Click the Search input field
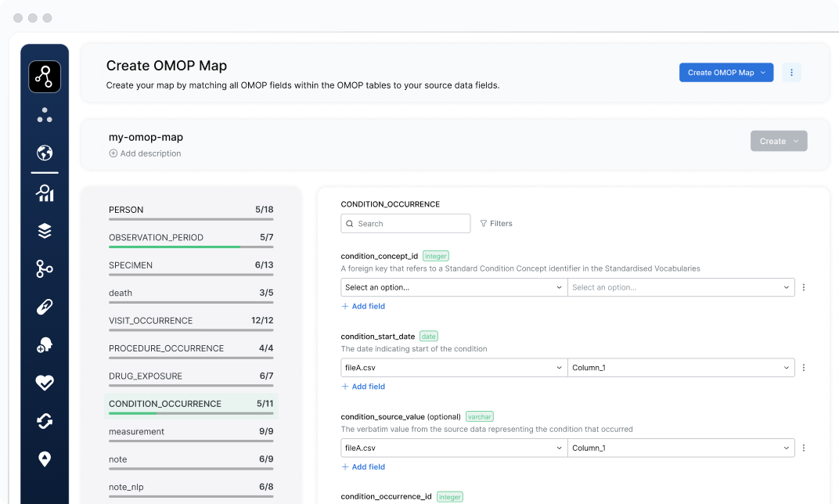The height and width of the screenshot is (504, 839). [405, 224]
